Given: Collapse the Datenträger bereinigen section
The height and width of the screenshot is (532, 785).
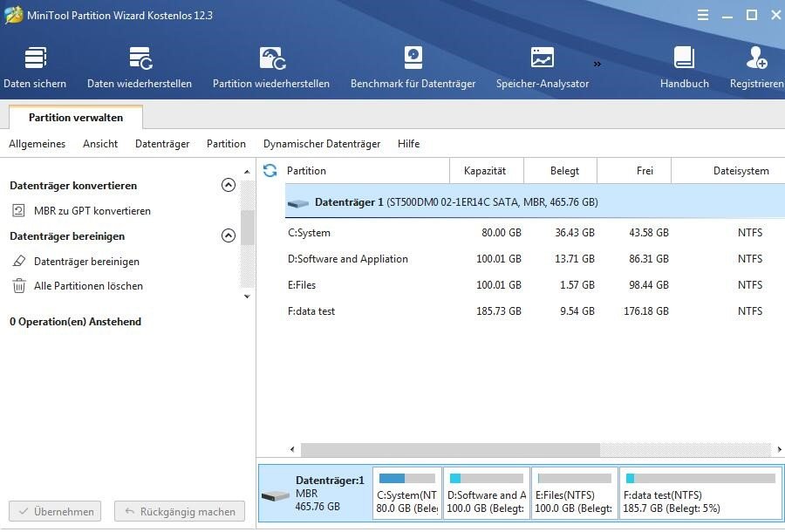Looking at the screenshot, I should (x=228, y=235).
